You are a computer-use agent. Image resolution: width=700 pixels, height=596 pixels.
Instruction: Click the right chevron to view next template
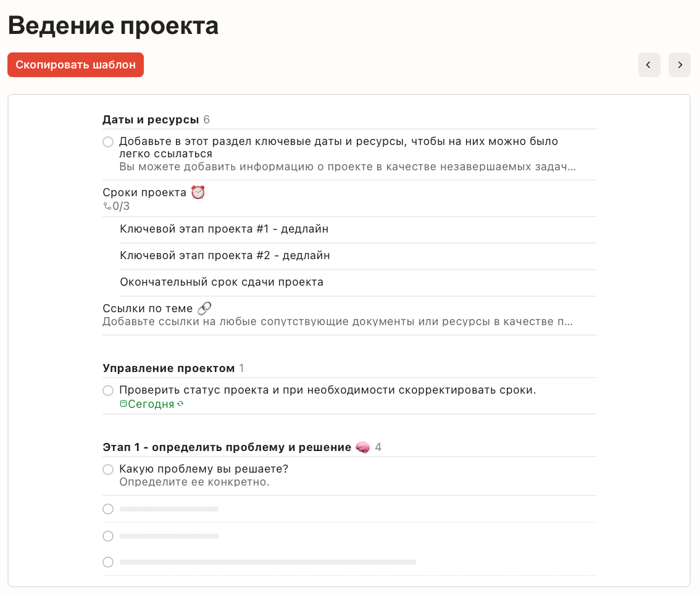(679, 65)
